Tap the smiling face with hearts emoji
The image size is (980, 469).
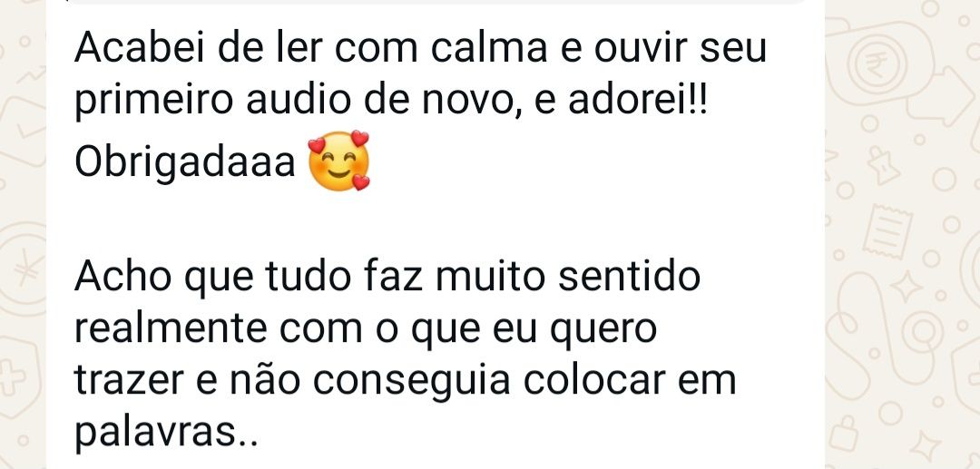tap(338, 161)
